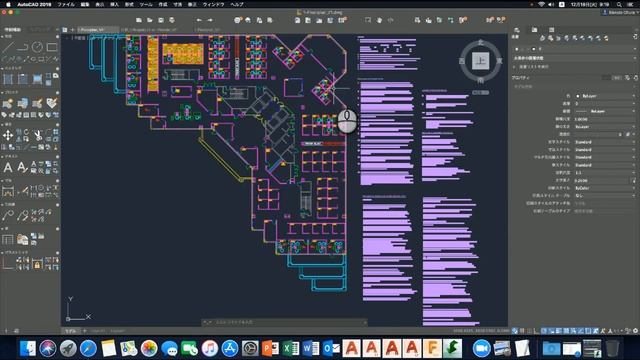Viewport: 640px width, 360px height.
Task: Click the Redo arrow in toolbar
Action: click(x=210, y=20)
